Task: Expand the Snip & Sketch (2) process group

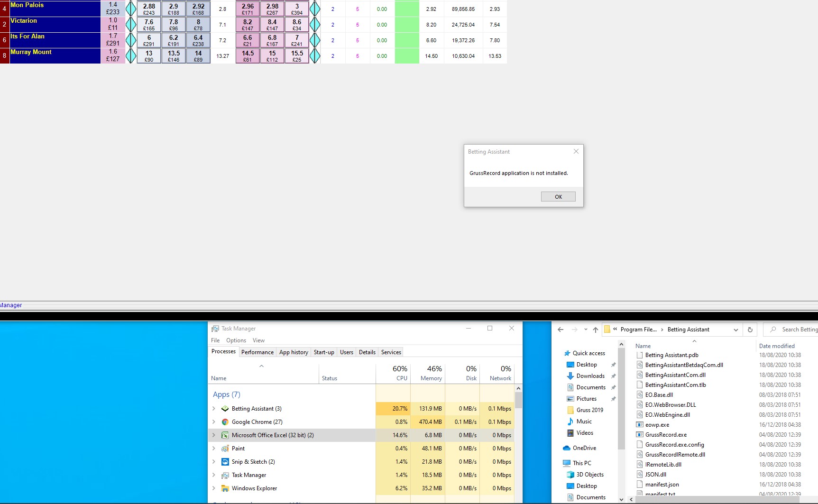Action: (x=214, y=462)
